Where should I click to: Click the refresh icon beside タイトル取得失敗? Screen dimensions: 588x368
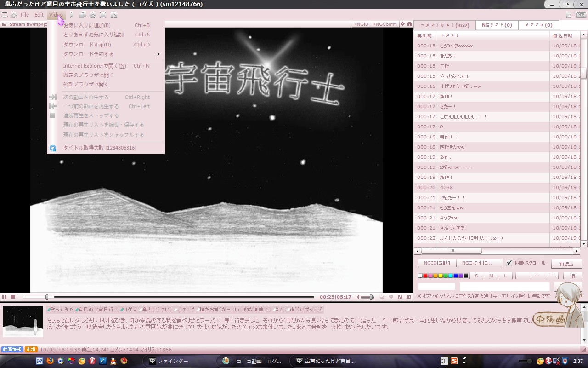click(x=53, y=148)
